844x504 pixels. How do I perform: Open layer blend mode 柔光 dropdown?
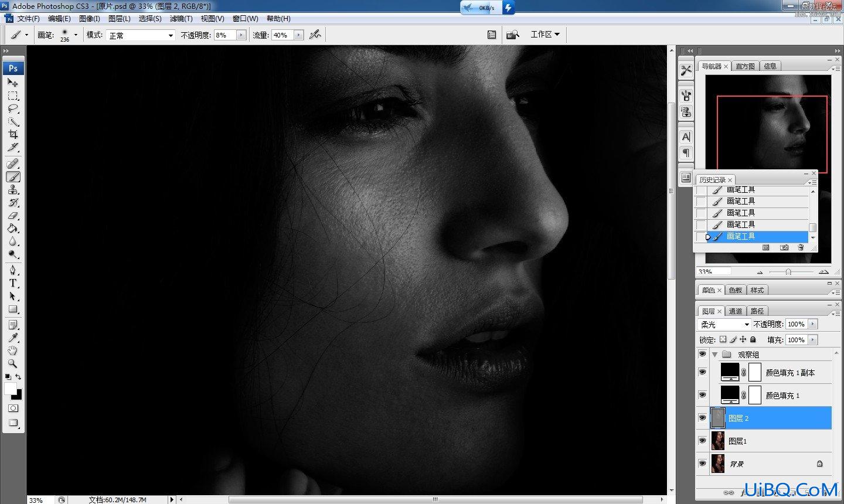tap(724, 324)
